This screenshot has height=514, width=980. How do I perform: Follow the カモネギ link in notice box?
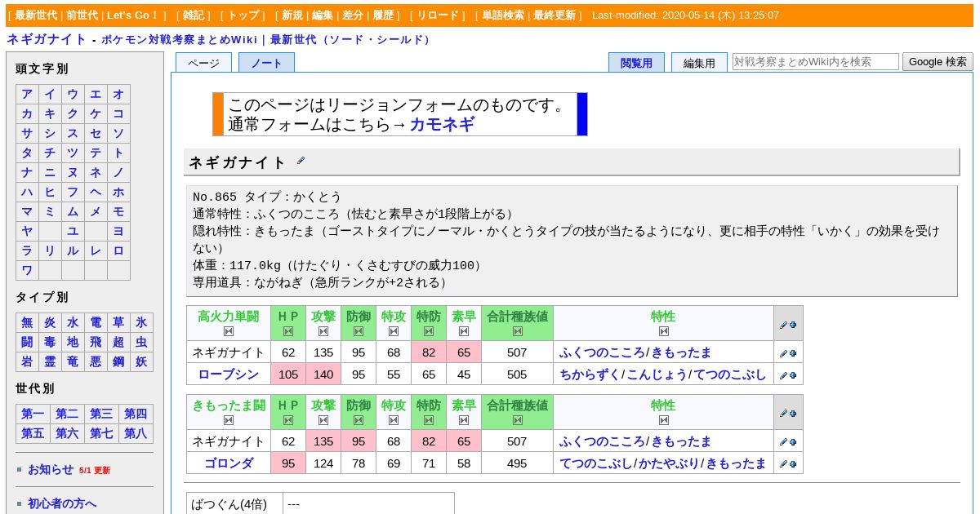pos(442,125)
